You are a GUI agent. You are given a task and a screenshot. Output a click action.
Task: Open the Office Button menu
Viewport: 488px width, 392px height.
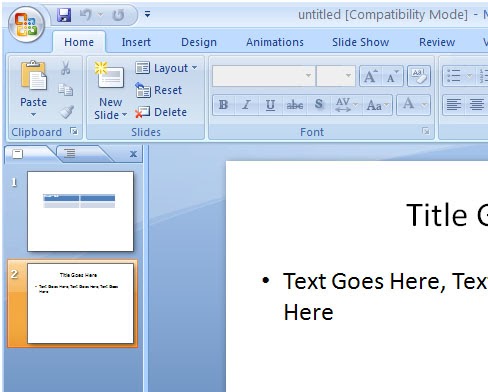(26, 24)
